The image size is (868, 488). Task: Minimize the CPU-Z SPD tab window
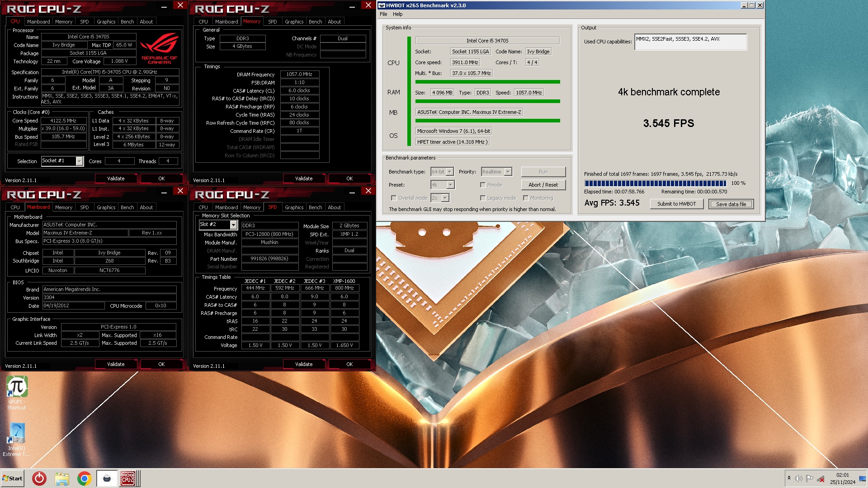click(x=352, y=192)
